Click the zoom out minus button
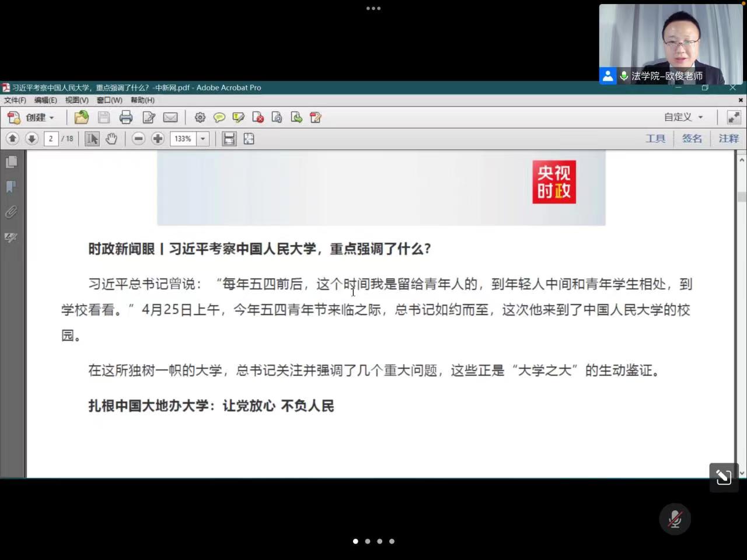 [138, 139]
